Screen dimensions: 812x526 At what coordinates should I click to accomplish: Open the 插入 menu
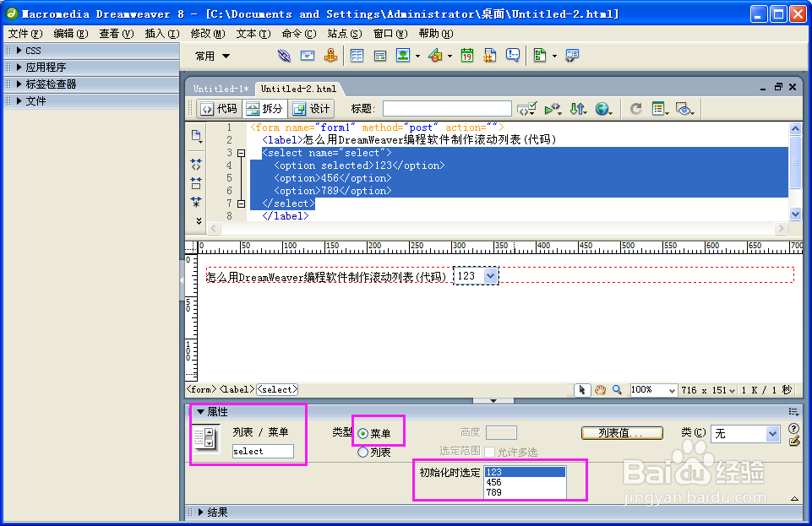(161, 34)
